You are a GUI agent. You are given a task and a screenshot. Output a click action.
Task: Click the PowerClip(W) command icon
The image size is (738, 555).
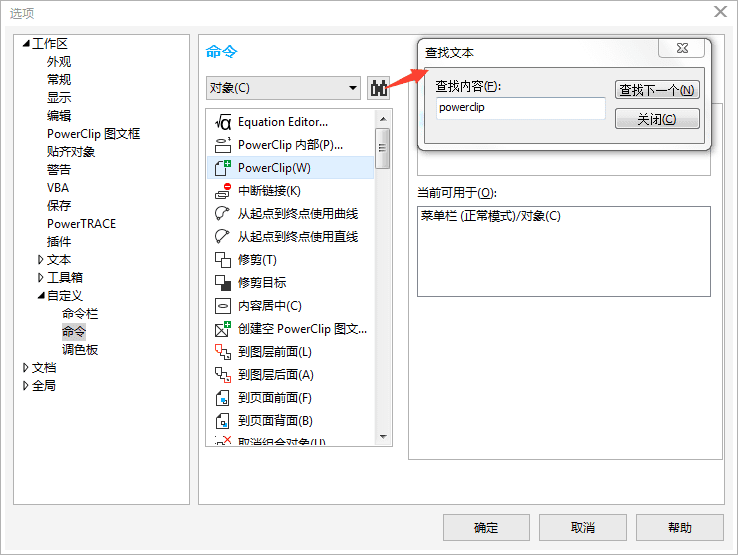click(x=223, y=168)
